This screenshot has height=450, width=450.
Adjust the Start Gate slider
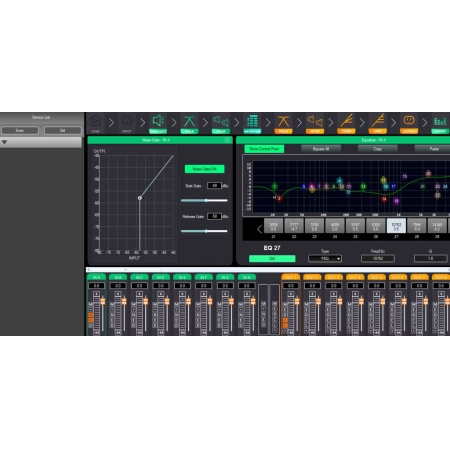(204, 201)
